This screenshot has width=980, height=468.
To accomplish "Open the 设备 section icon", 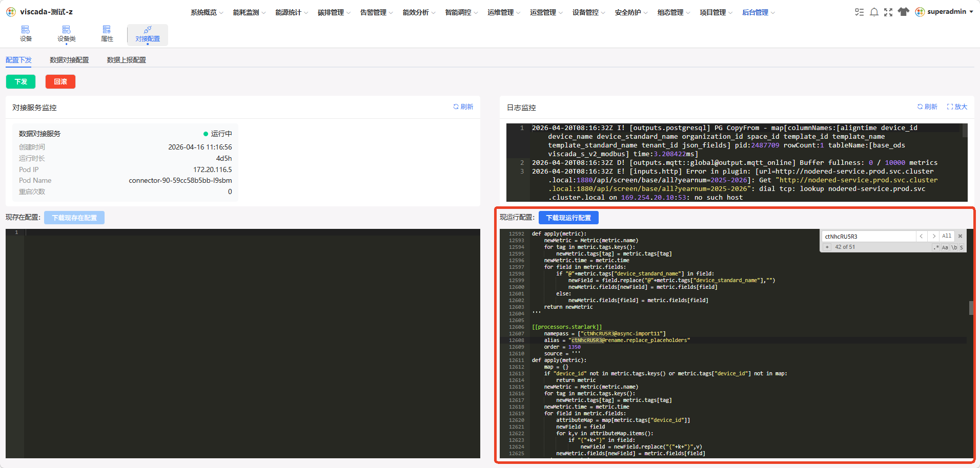I will click(26, 34).
